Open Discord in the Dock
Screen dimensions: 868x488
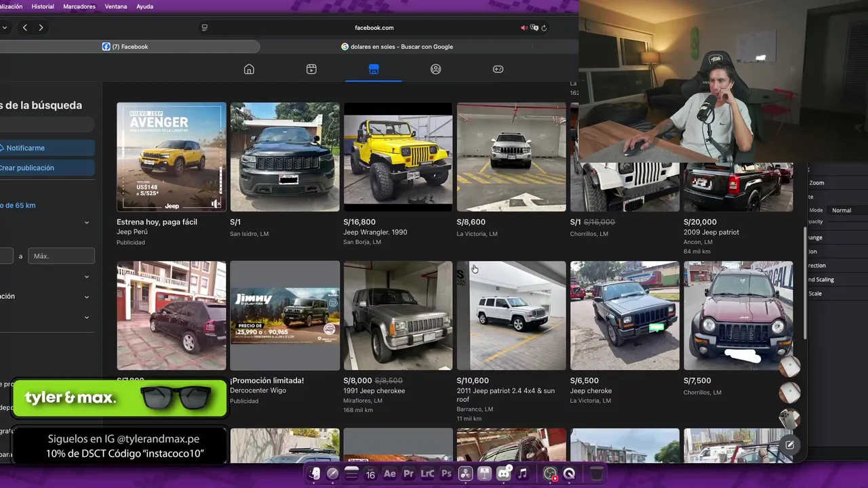(504, 474)
